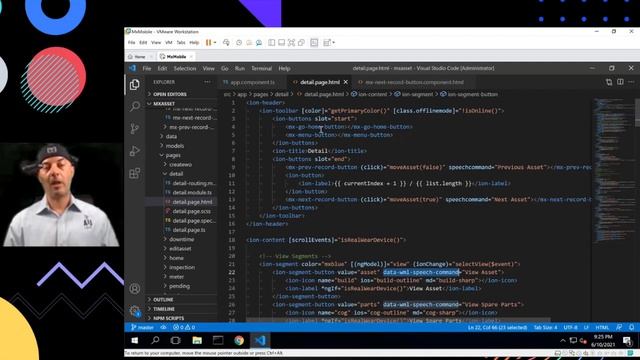
Task: Open VS Code Run menu
Action: pos(240,69)
